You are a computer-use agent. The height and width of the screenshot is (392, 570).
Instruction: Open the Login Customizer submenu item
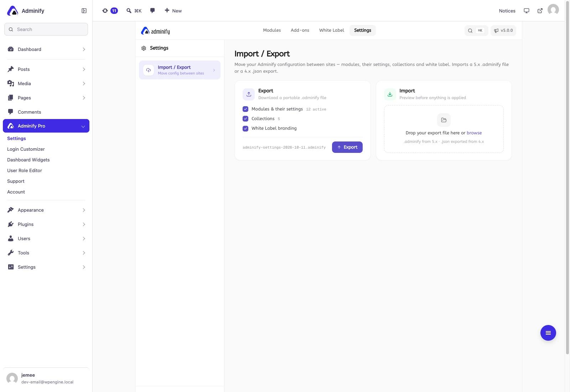click(x=26, y=149)
